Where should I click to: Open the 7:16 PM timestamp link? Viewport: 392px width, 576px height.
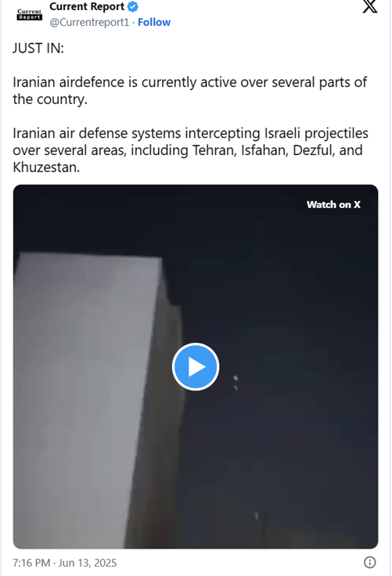(x=31, y=563)
